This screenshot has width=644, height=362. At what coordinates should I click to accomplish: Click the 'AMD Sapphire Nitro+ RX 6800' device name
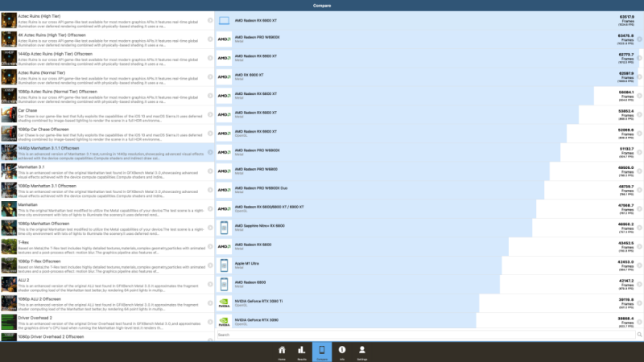point(259,226)
